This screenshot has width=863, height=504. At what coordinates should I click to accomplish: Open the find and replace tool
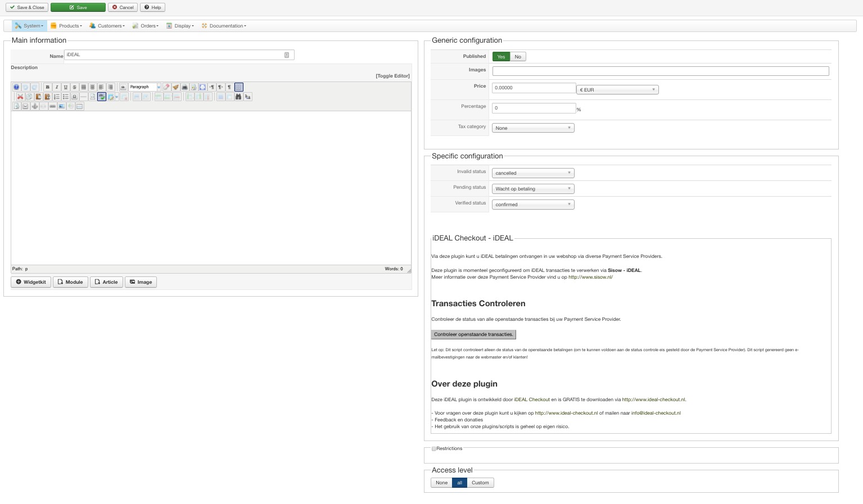click(247, 97)
